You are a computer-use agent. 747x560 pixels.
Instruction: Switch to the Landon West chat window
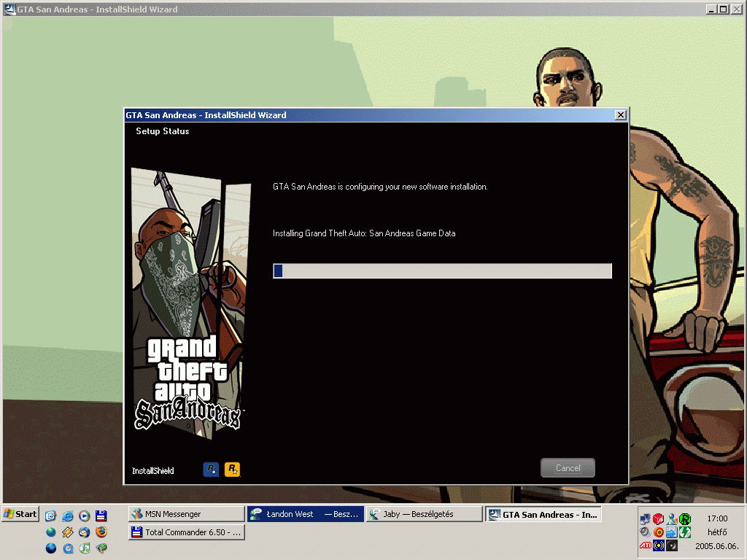coord(306,514)
